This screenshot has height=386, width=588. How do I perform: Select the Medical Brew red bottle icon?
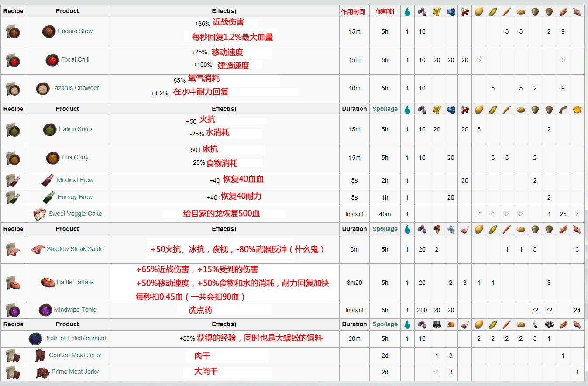(x=48, y=180)
